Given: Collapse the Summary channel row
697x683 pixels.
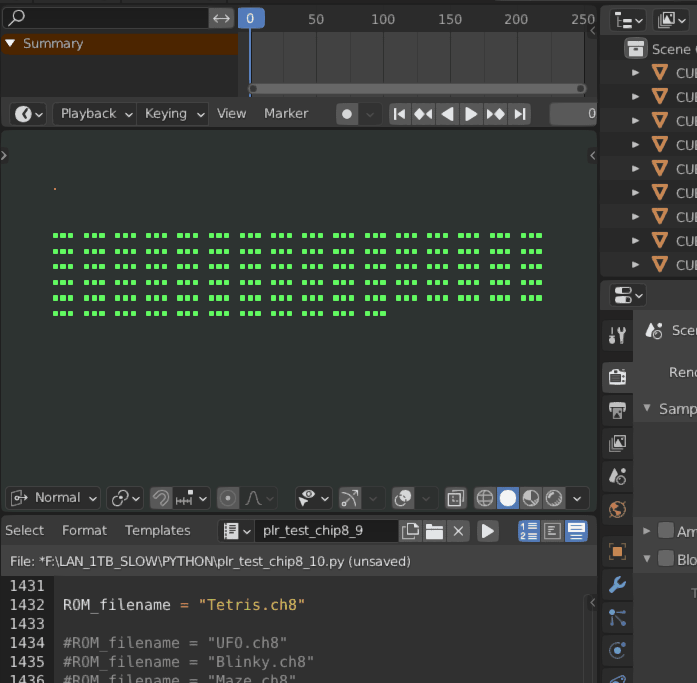Looking at the screenshot, I should (11, 44).
